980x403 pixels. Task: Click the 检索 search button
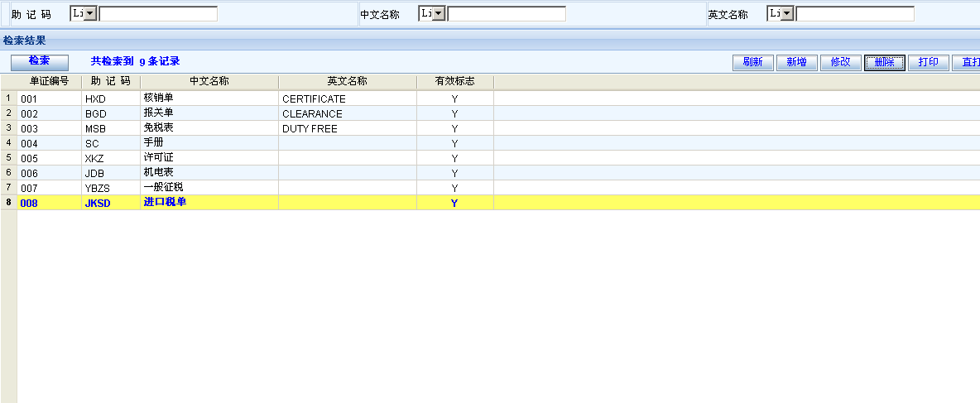tap(39, 62)
